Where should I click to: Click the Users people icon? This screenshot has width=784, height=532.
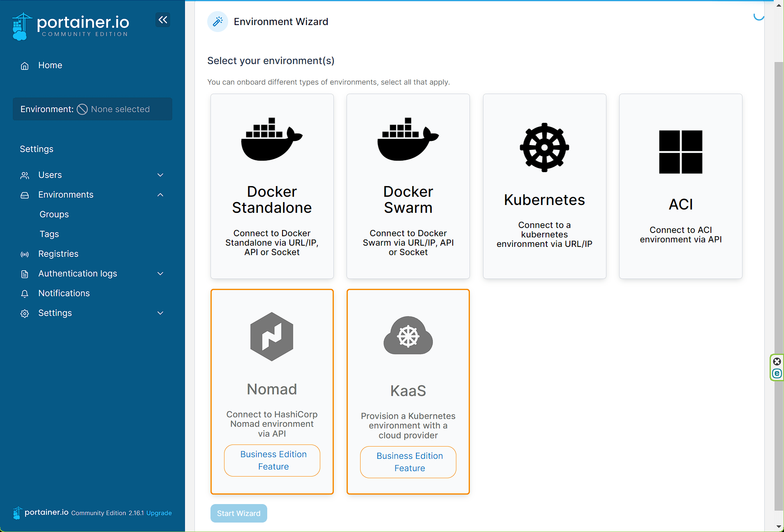coord(25,175)
